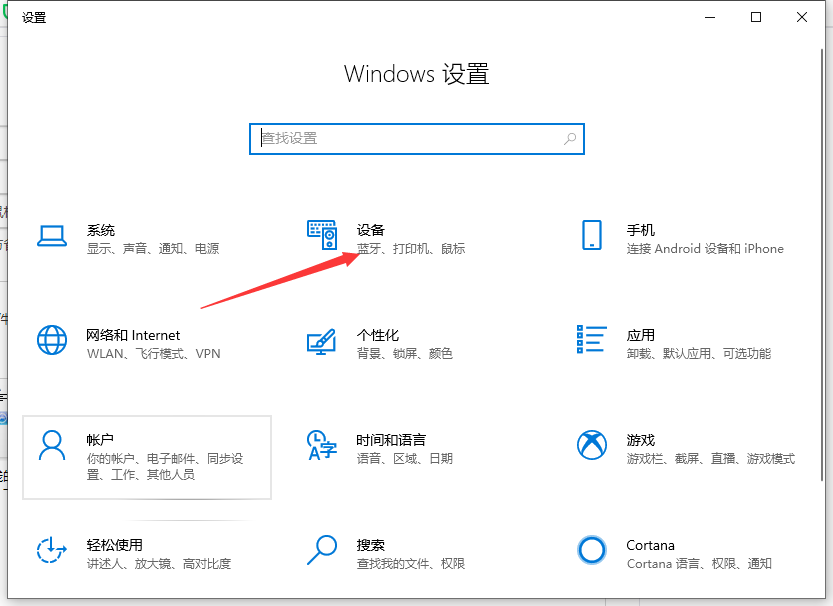Click the System (系统) laptop icon
Viewport: 833px width, 606px height.
[x=51, y=236]
